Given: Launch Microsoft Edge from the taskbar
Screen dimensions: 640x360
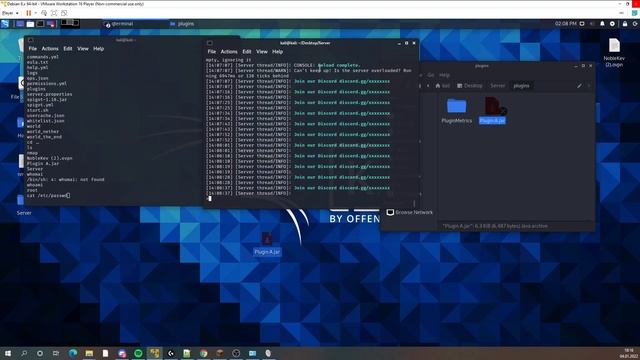Looking at the screenshot, I should [73, 353].
